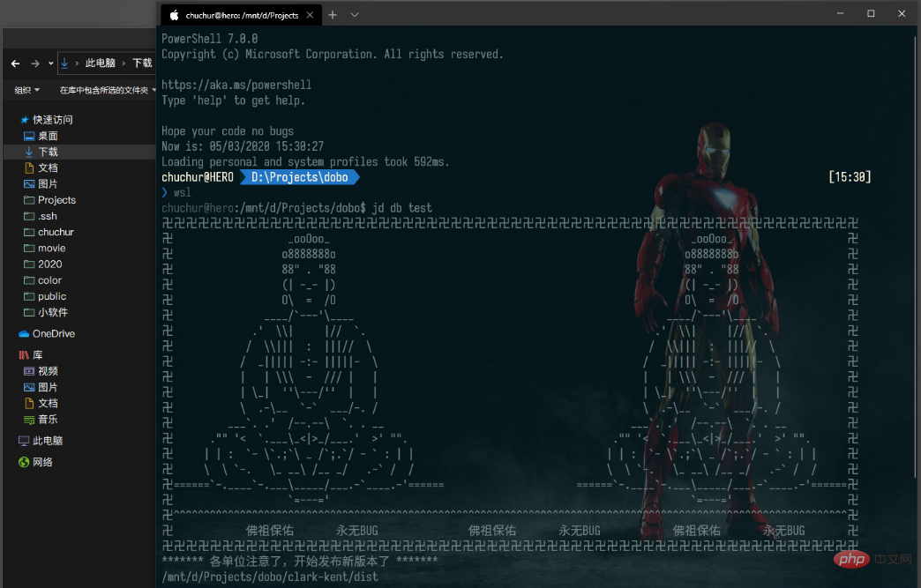
Task: Select 库 libraries in navigation pane
Action: [38, 355]
